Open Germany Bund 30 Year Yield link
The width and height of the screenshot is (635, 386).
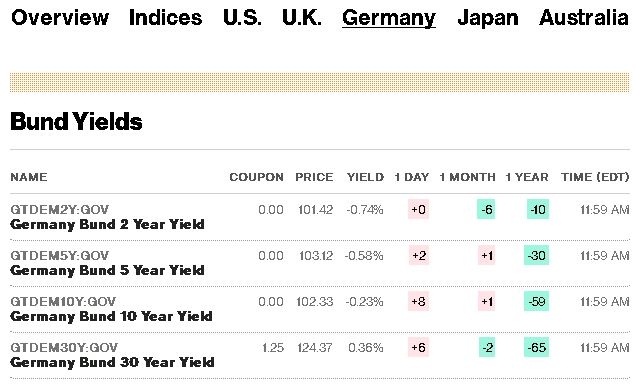[x=112, y=362]
